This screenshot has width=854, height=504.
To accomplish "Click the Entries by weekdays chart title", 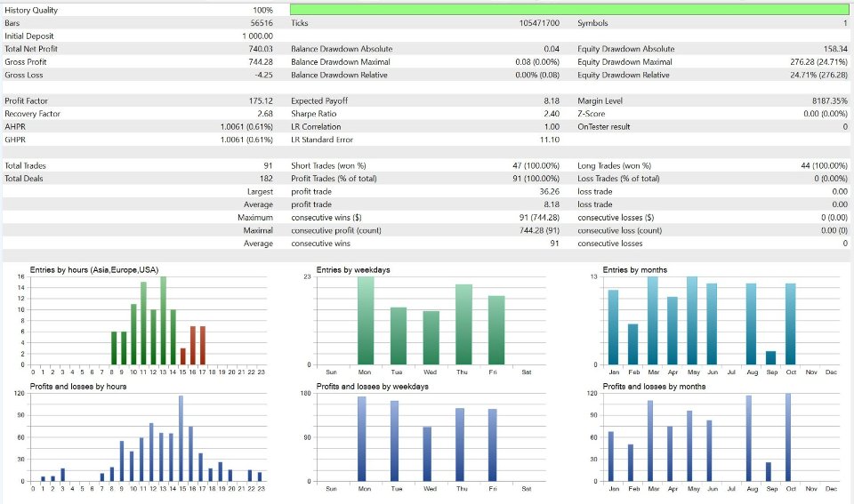I will pos(353,270).
